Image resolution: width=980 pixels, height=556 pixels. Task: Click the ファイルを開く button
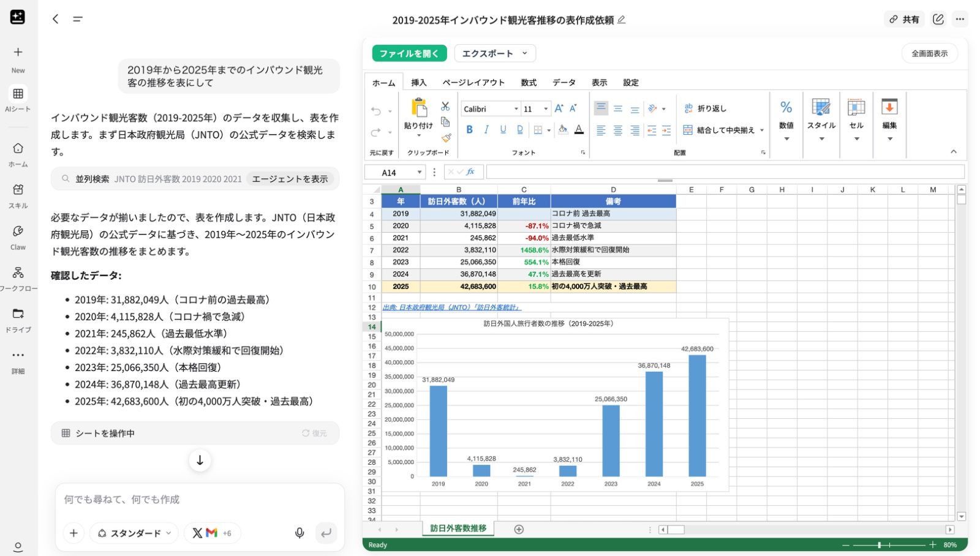pos(409,53)
